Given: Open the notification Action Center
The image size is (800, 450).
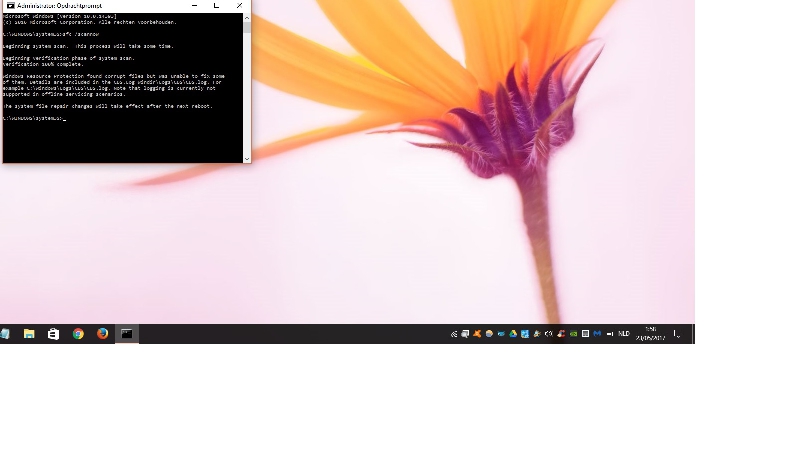Looking at the screenshot, I should 677,334.
